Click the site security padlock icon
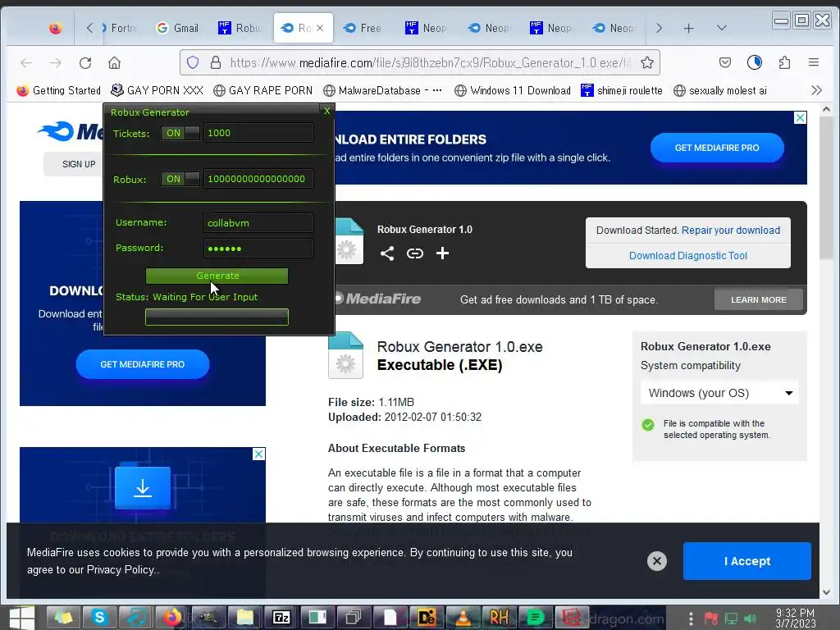The height and width of the screenshot is (630, 840). click(216, 62)
